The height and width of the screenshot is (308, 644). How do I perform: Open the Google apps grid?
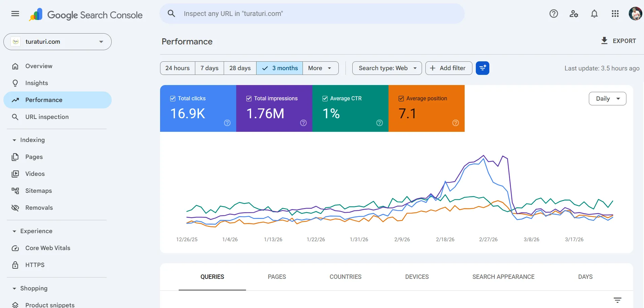tap(615, 14)
